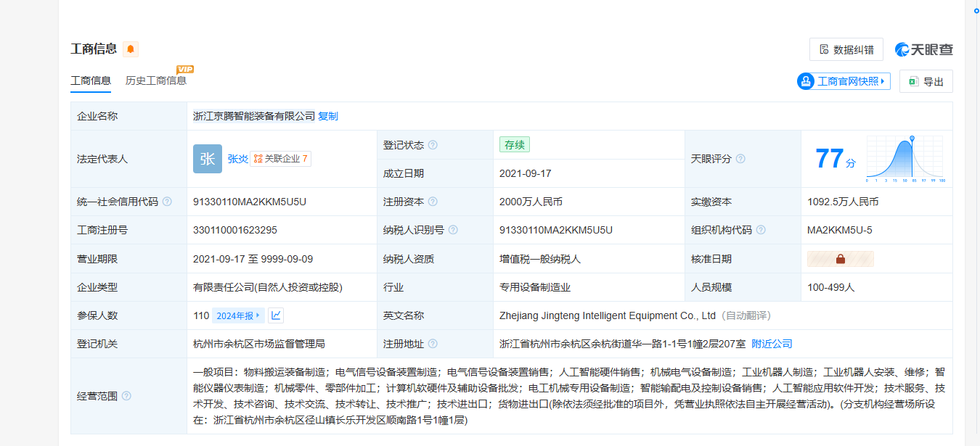The width and height of the screenshot is (980, 446).
Task: Click the trend chart icon beside 2024年报
Action: click(276, 315)
